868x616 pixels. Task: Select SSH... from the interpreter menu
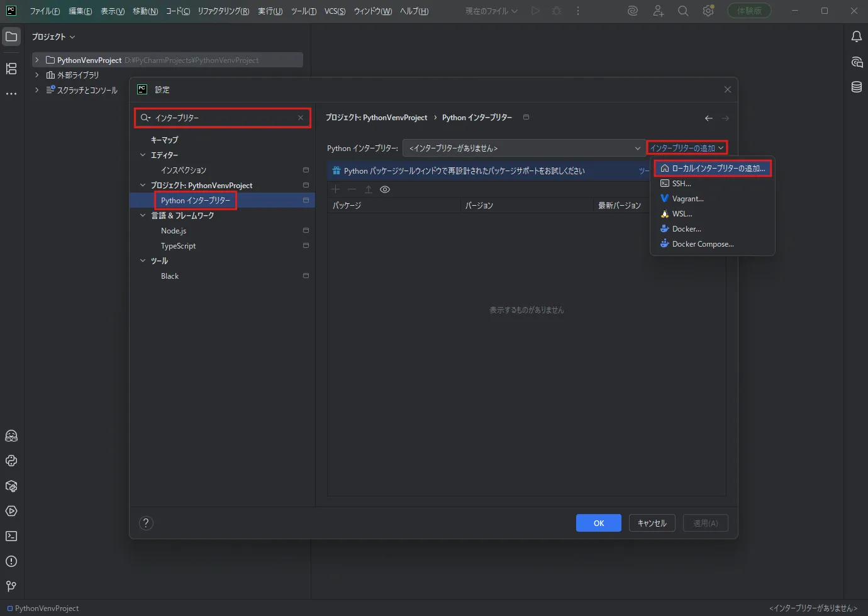[x=713, y=184]
